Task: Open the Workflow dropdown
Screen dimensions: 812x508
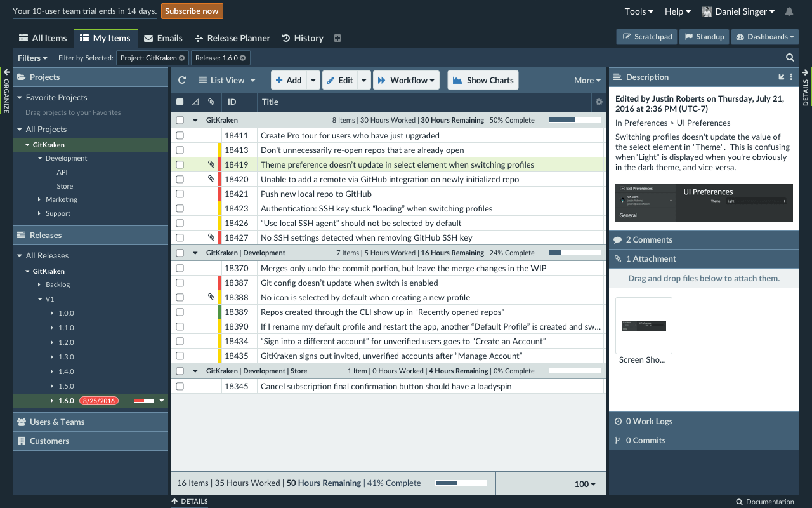Action: [407, 80]
